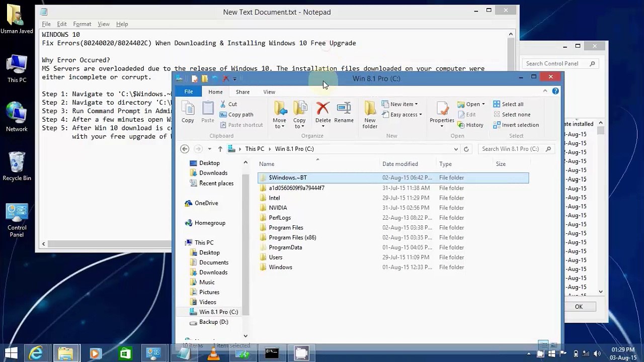This screenshot has height=362, width=644.
Task: Select the Recycle Bin desktop icon
Action: (x=17, y=166)
